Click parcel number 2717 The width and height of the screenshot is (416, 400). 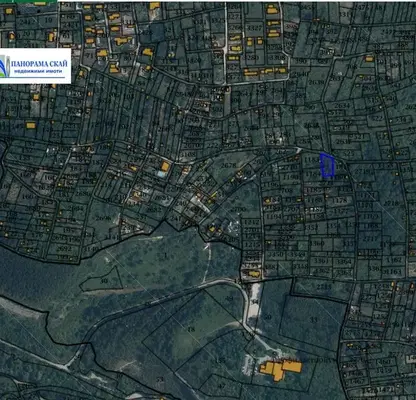pyautogui.click(x=370, y=239)
